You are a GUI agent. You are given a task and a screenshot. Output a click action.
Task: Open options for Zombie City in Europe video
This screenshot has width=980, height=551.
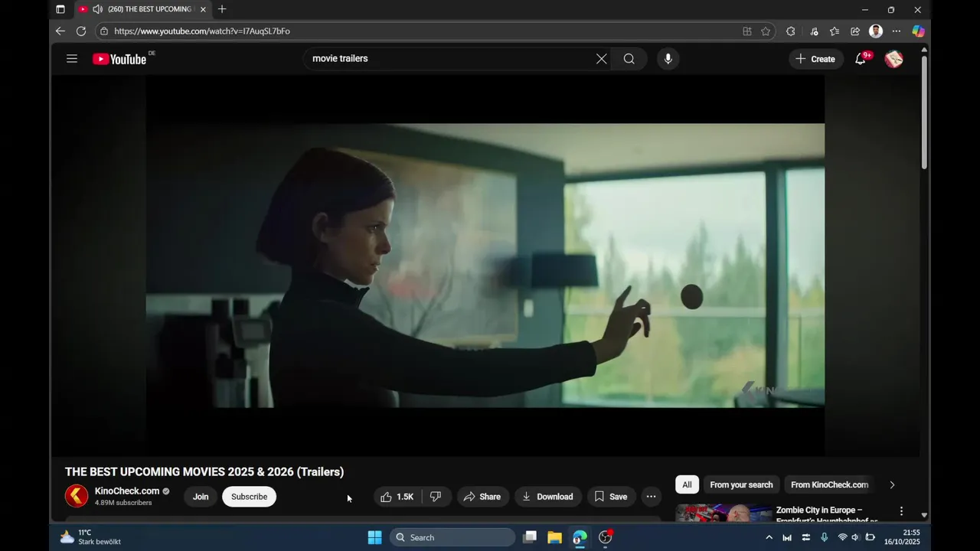[901, 511]
